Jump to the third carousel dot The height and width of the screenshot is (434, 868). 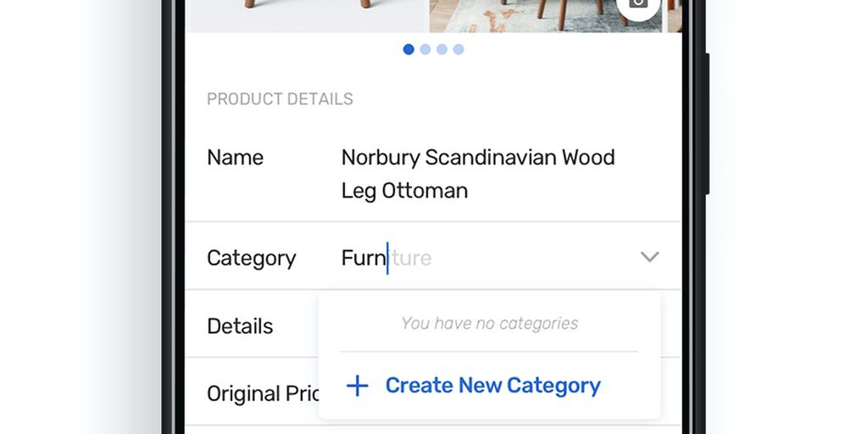click(442, 49)
